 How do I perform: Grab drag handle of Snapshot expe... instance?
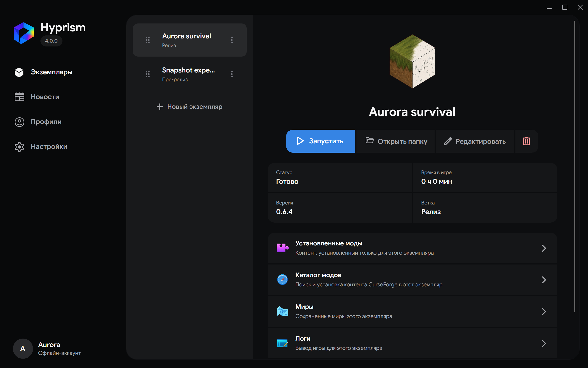147,74
